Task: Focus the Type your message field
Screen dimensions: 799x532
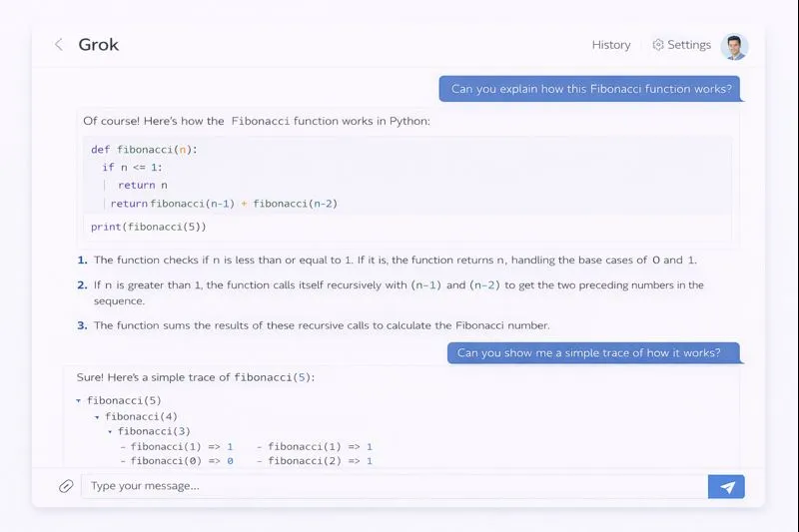Action: [394, 486]
